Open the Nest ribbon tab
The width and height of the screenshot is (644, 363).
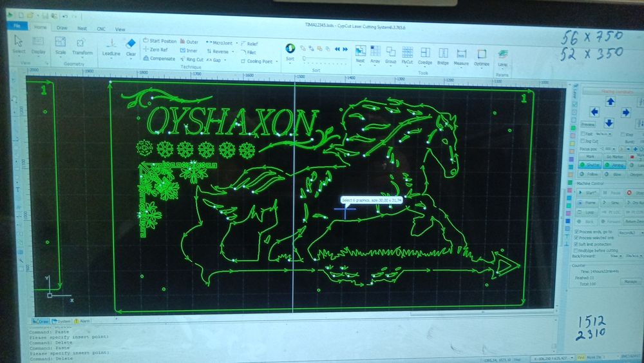click(x=82, y=28)
